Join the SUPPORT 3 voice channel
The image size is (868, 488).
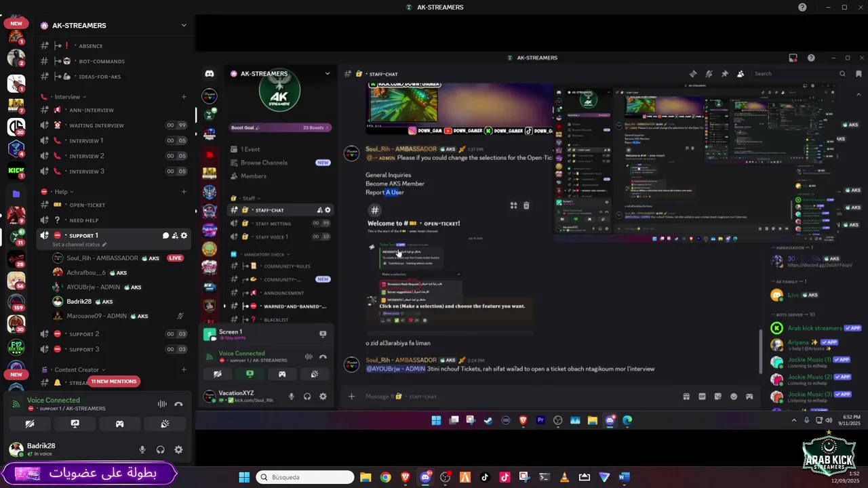(x=113, y=349)
